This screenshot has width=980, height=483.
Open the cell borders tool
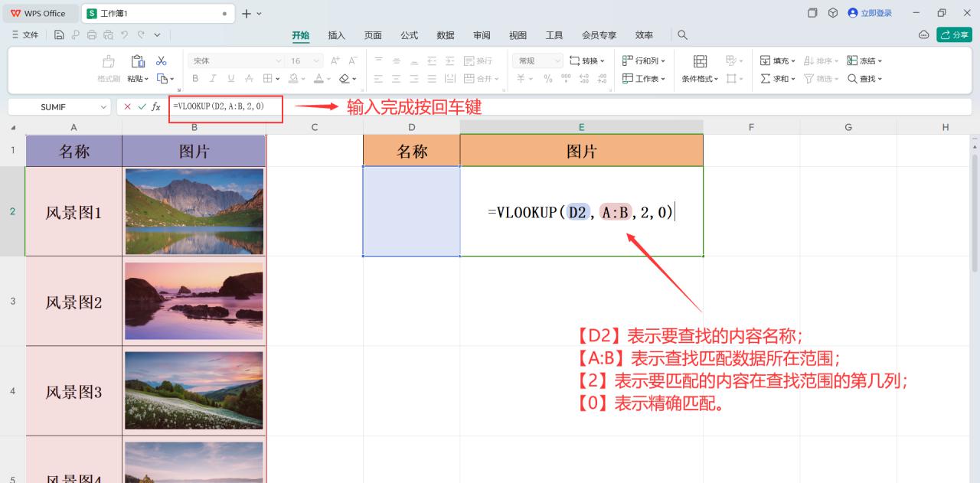(x=267, y=79)
